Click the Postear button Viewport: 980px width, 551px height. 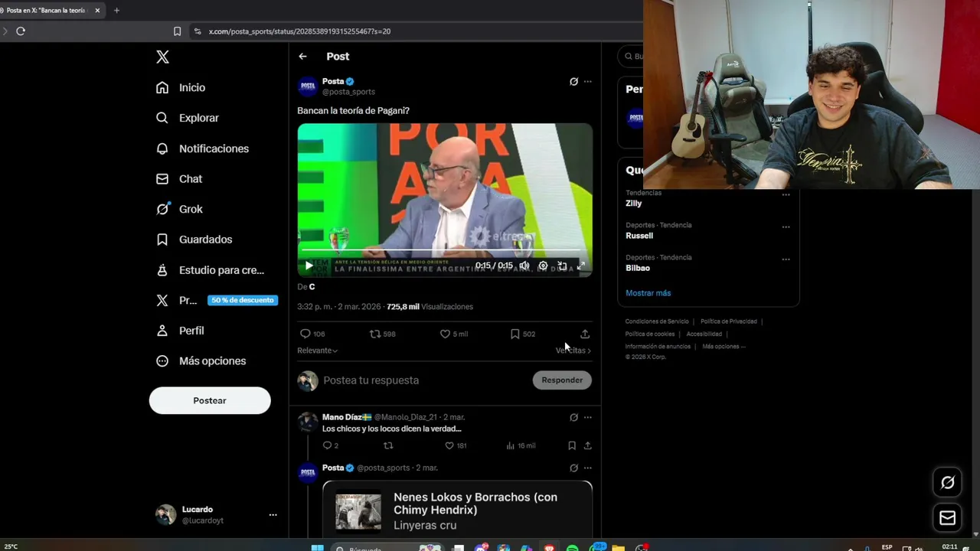210,400
